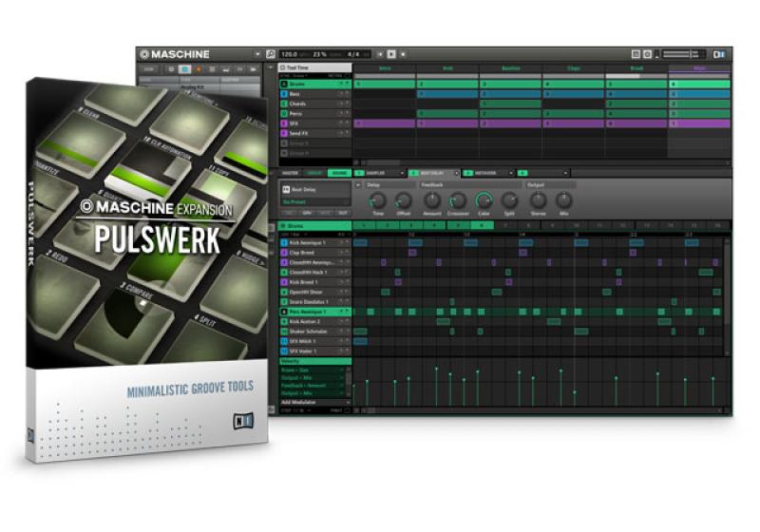Viewport: 760px width, 532px height.
Task: Switch to the SOUND channel tab
Action: pos(338,173)
